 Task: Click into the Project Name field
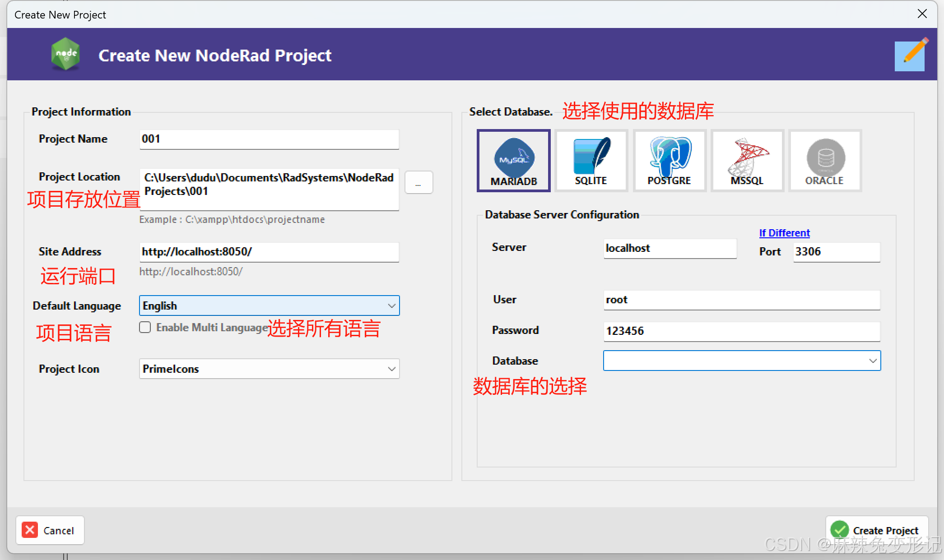click(x=269, y=139)
